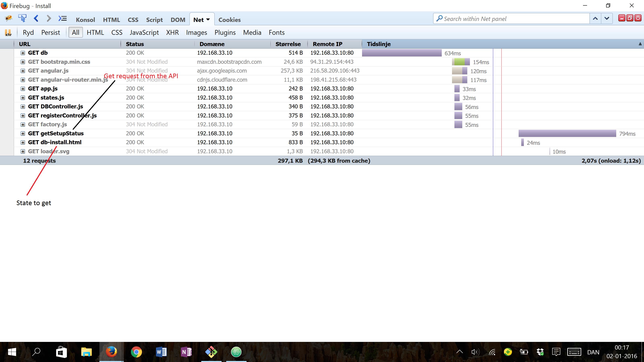Open the Net tab dropdown arrow
Viewport: 644px width, 362px height.
pos(208,20)
